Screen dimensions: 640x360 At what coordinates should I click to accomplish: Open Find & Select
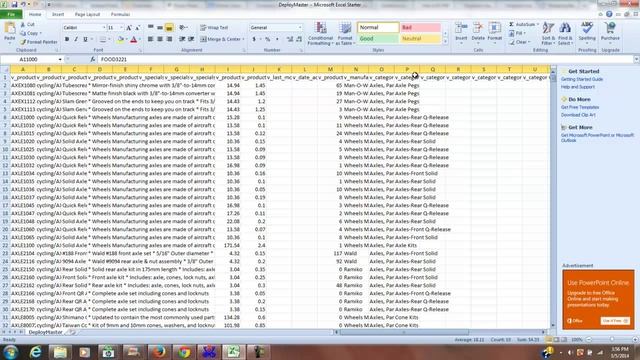(x=565, y=33)
